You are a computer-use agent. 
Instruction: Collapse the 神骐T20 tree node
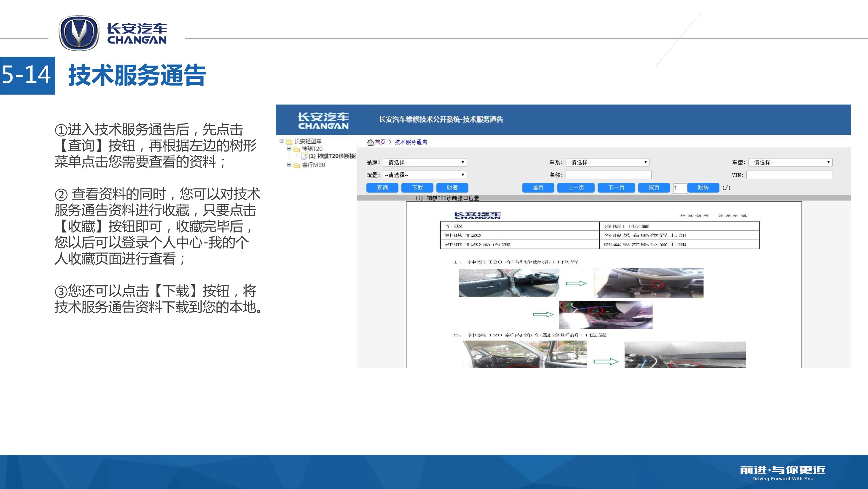click(x=289, y=149)
